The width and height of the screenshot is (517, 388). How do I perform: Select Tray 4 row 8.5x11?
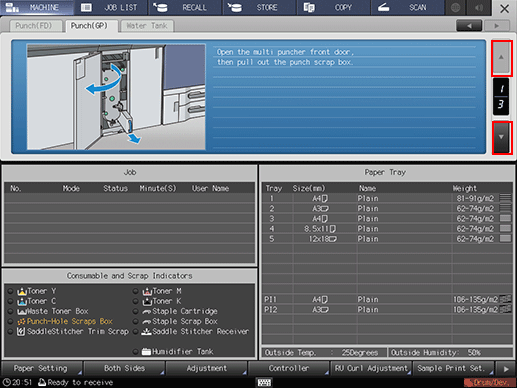tap(387, 229)
